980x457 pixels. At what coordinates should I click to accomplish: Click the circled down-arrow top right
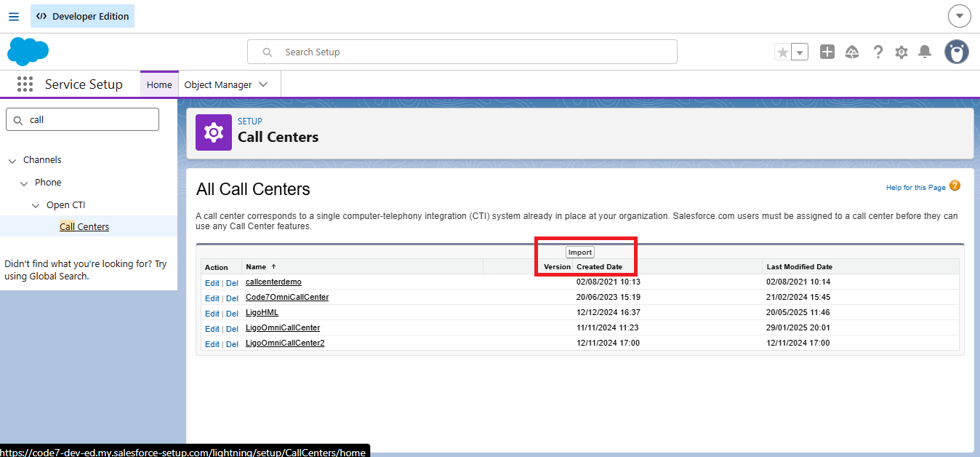coord(959,15)
